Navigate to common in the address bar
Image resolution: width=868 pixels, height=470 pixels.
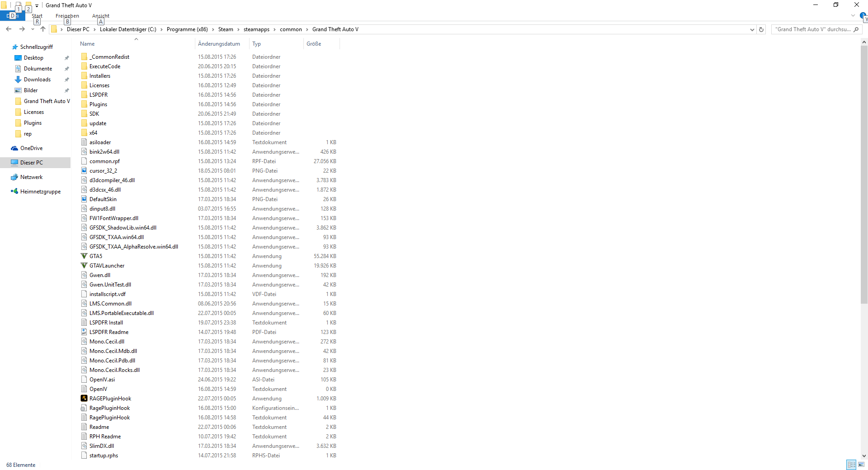(291, 29)
